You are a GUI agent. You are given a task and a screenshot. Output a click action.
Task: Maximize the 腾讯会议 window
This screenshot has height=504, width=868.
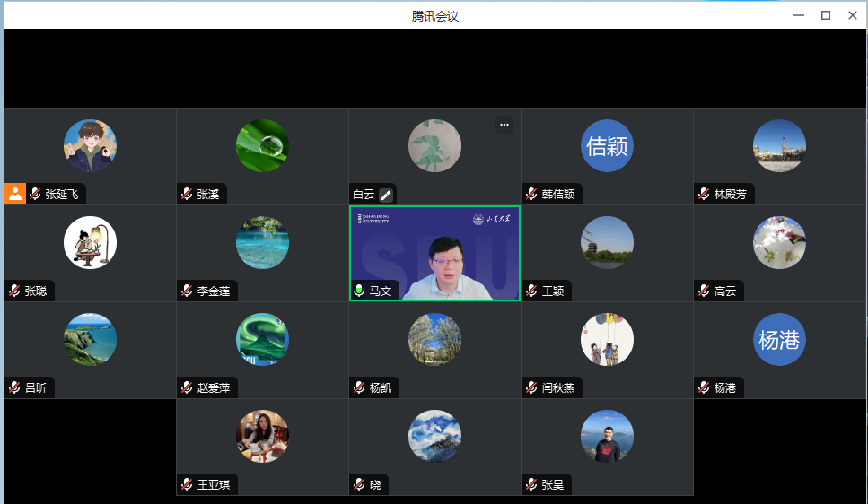click(x=825, y=15)
